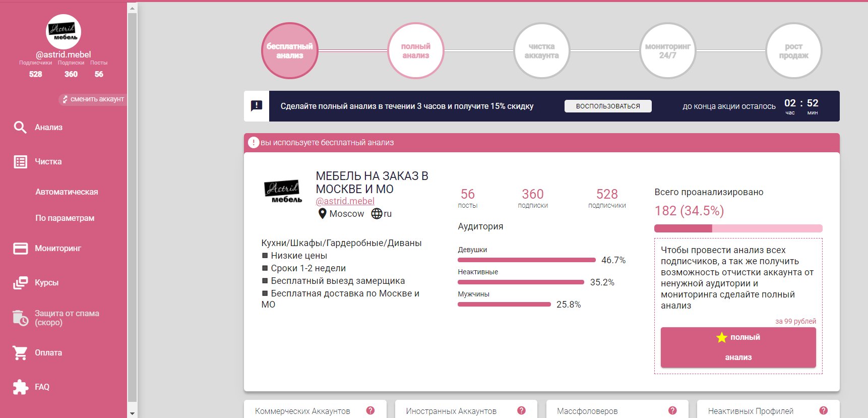868x418 pixels.
Task: Click help icon beside Коммерческих Аккаунтов
Action: pyautogui.click(x=370, y=410)
